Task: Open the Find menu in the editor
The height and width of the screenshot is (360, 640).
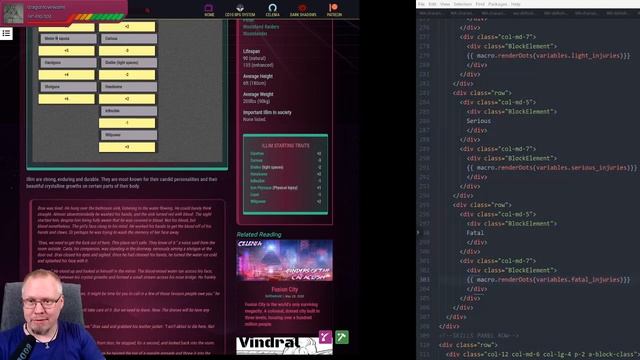Action: (x=480, y=4)
